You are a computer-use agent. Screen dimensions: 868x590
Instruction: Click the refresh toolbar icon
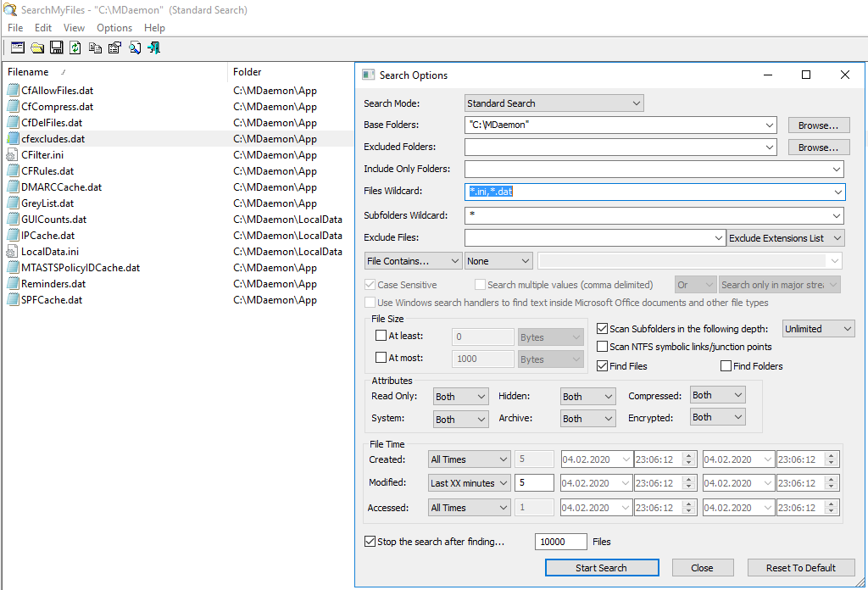click(x=75, y=48)
